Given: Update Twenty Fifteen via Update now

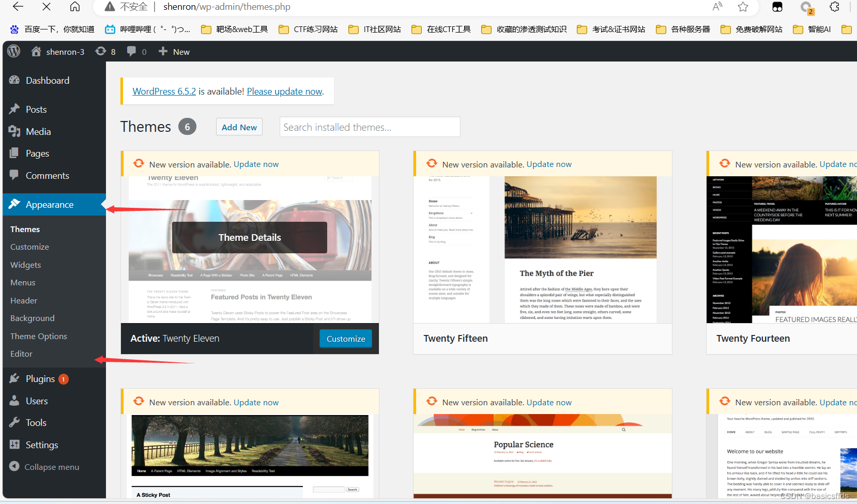Looking at the screenshot, I should (549, 164).
